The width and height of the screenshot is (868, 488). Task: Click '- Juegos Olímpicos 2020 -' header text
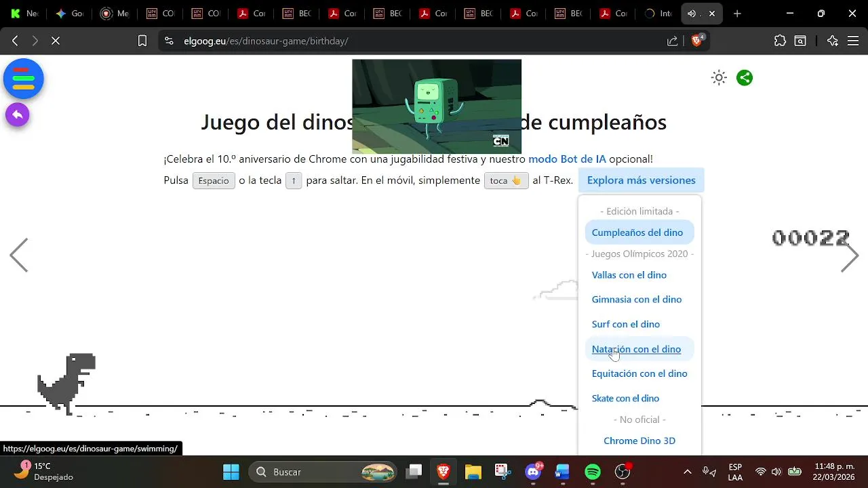(639, 253)
